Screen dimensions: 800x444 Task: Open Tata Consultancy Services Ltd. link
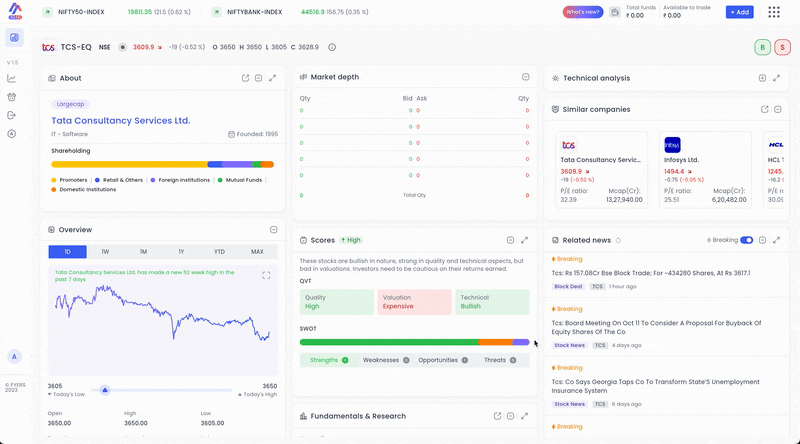pyautogui.click(x=121, y=120)
